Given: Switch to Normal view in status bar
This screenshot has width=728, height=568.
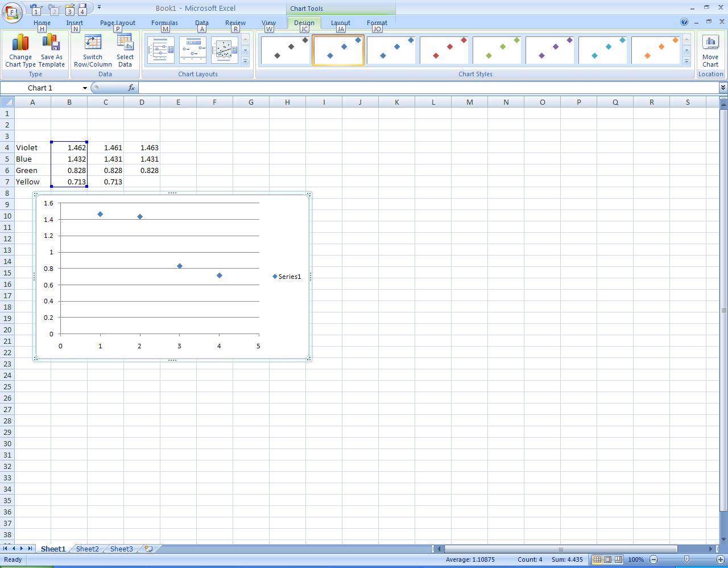Looking at the screenshot, I should 597,559.
